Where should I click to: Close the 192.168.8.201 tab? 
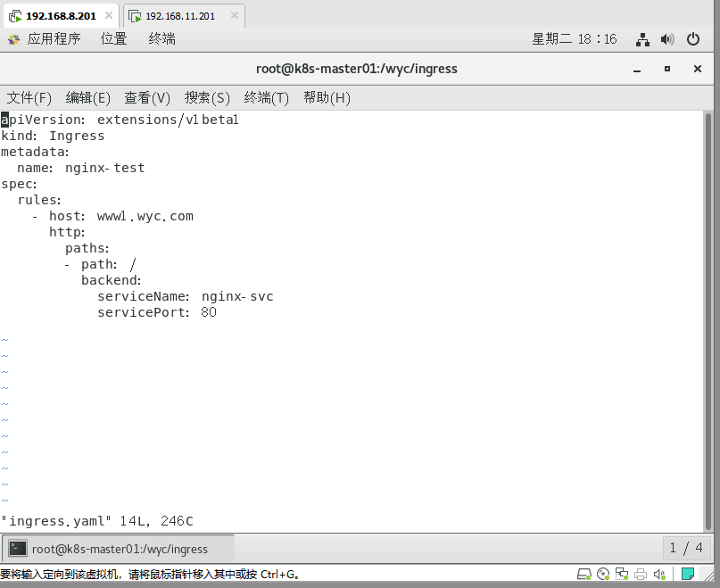109,16
